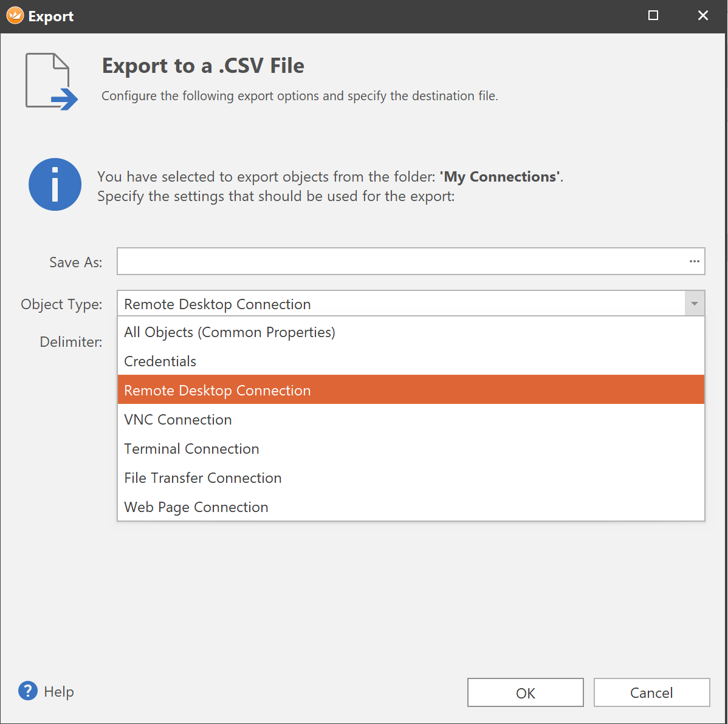Click the blue information circle icon

[x=55, y=185]
